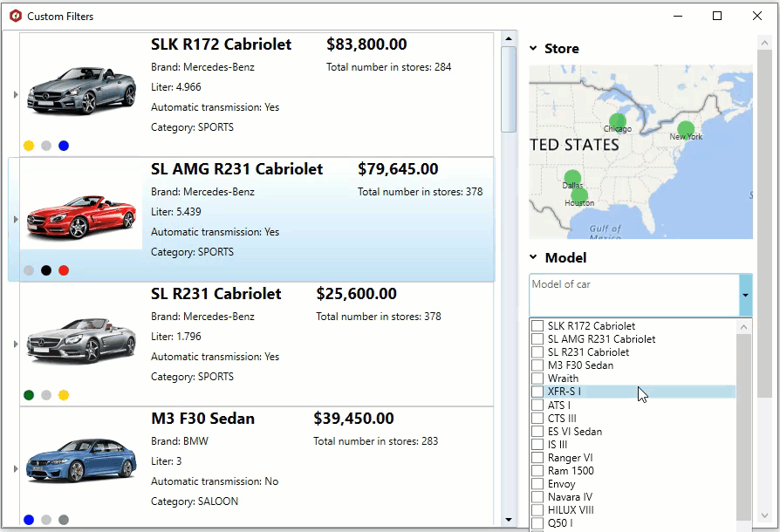Click the Custom Filters app icon
The width and height of the screenshot is (780, 532).
[15, 16]
